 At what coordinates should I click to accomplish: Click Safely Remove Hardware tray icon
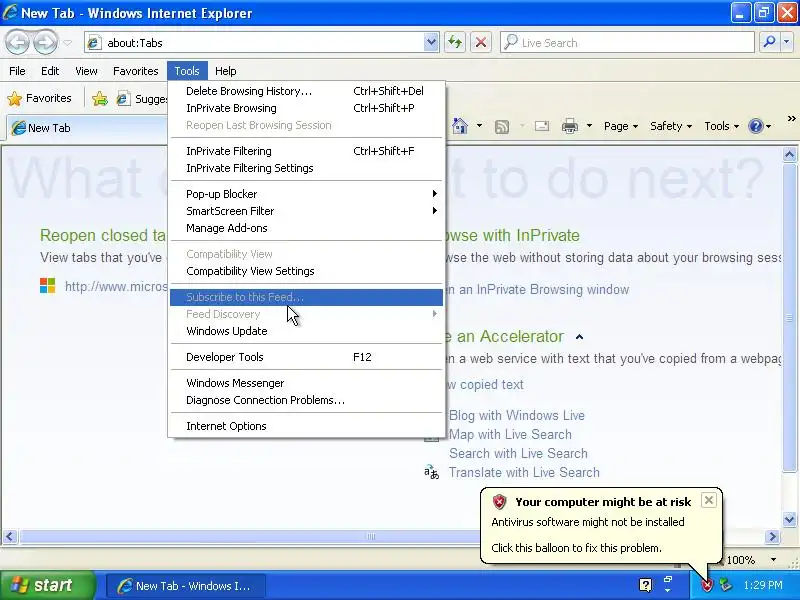(726, 585)
